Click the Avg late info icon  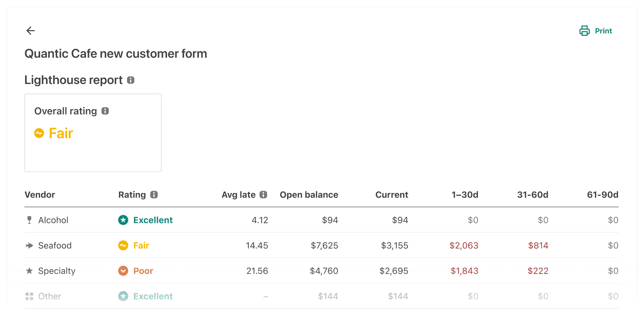click(x=263, y=195)
